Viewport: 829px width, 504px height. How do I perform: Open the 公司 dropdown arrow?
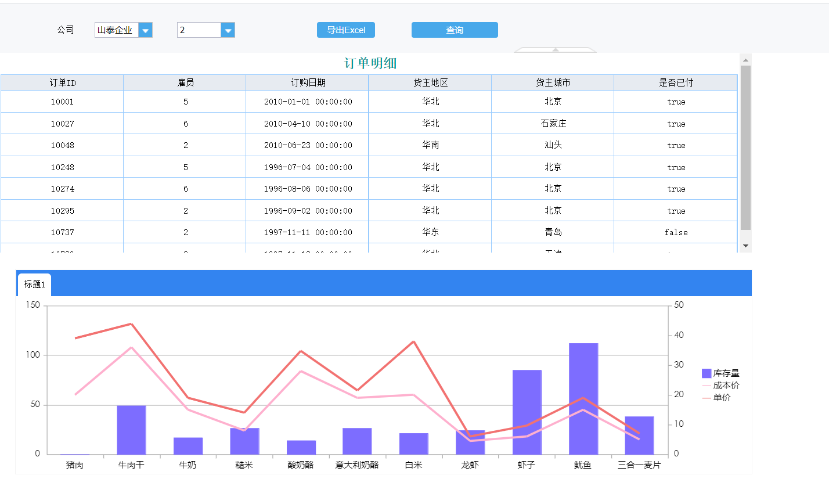[x=146, y=30]
